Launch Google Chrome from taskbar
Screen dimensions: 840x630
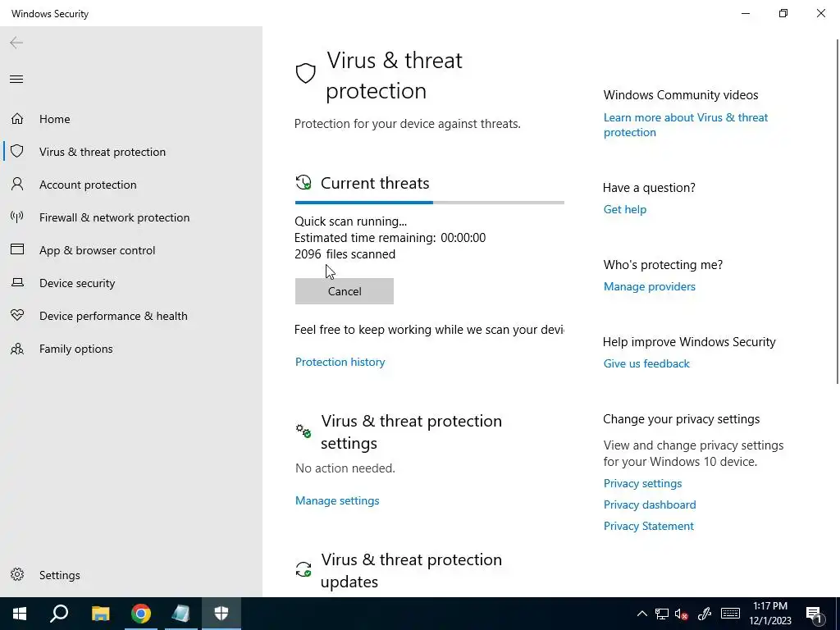(141, 614)
